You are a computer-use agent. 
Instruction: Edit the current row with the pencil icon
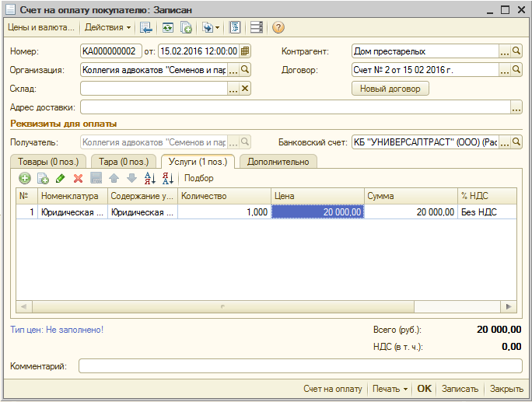[x=61, y=178]
